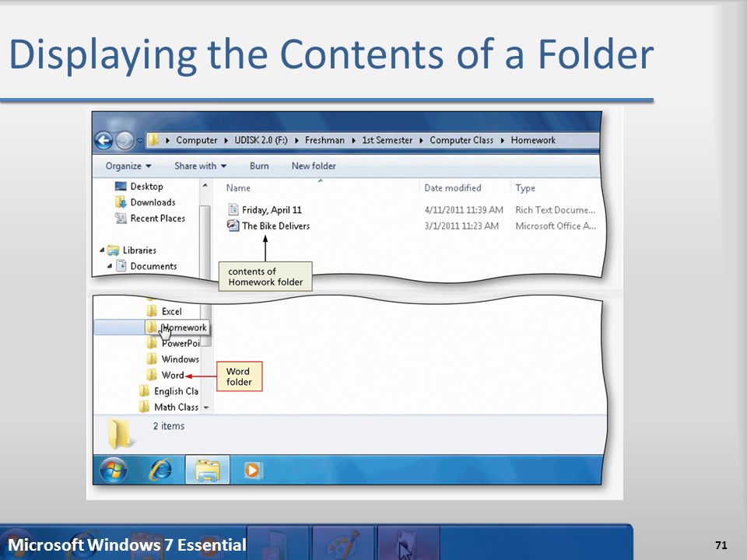The image size is (747, 560).
Task: Collapse the Documents tree node
Action: point(110,266)
